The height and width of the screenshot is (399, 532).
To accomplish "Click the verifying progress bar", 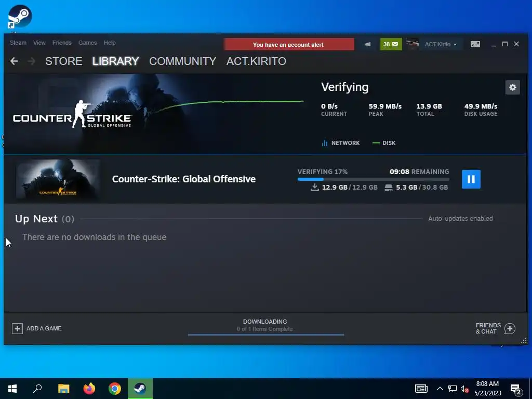I will click(x=373, y=179).
